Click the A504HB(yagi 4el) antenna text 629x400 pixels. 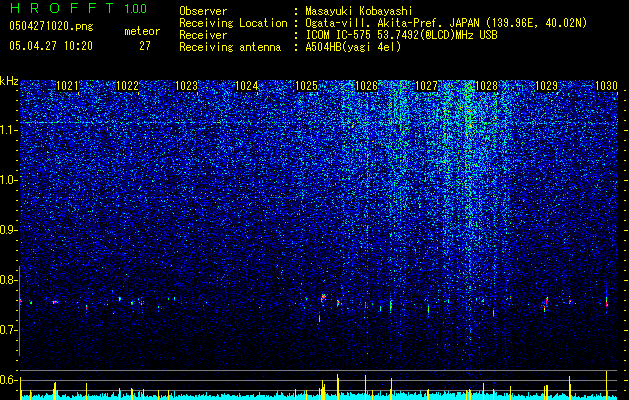tap(353, 47)
